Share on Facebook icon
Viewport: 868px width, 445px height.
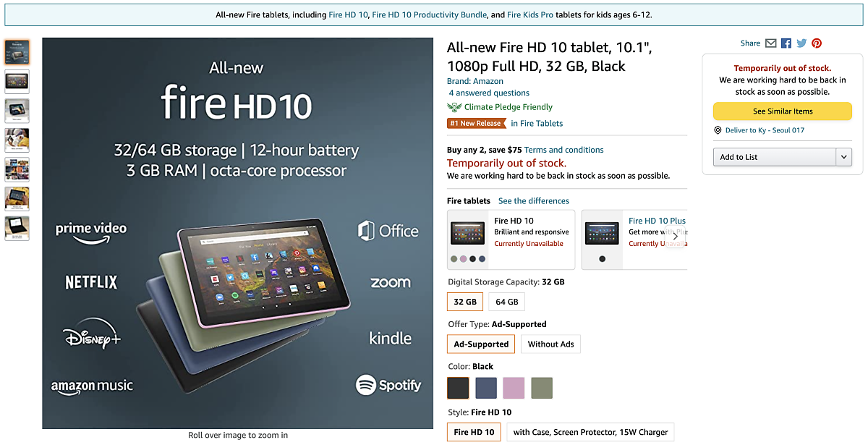[x=786, y=43]
